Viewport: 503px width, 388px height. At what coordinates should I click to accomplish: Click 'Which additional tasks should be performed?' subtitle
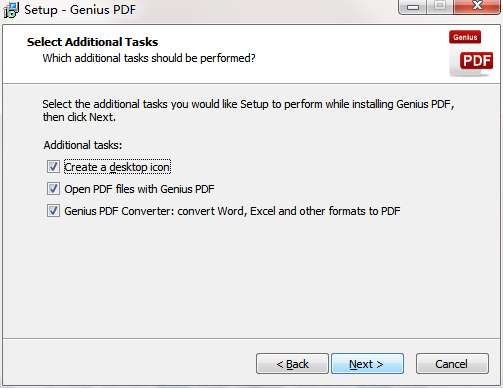coord(149,58)
